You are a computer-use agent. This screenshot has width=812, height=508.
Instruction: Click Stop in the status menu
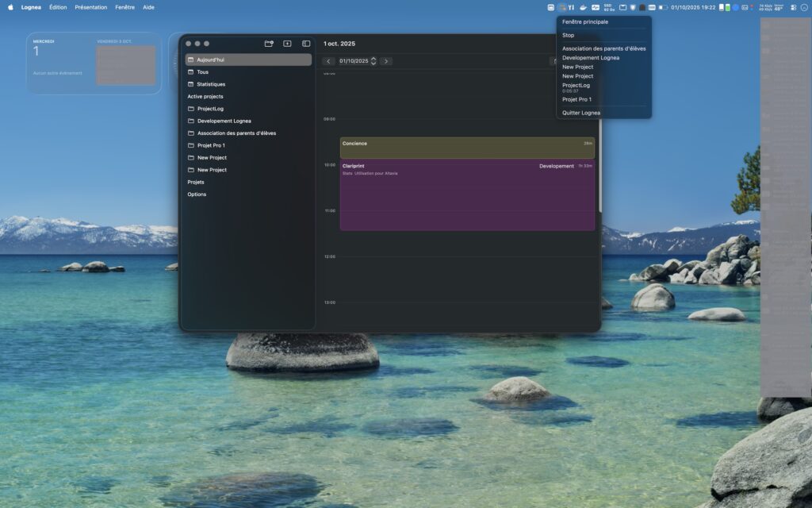click(x=569, y=35)
